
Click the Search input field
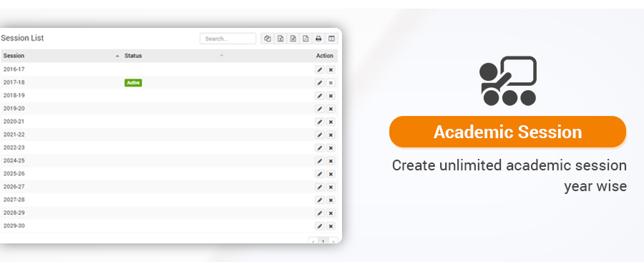(228, 39)
